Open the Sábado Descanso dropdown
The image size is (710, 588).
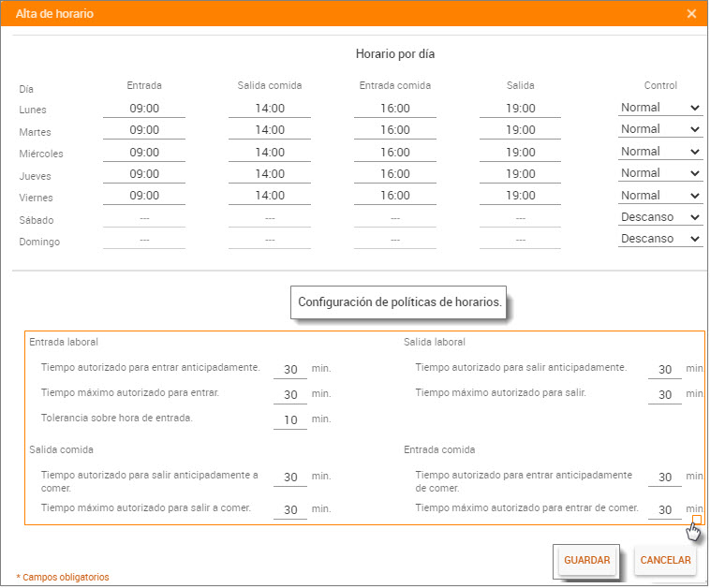coord(659,217)
